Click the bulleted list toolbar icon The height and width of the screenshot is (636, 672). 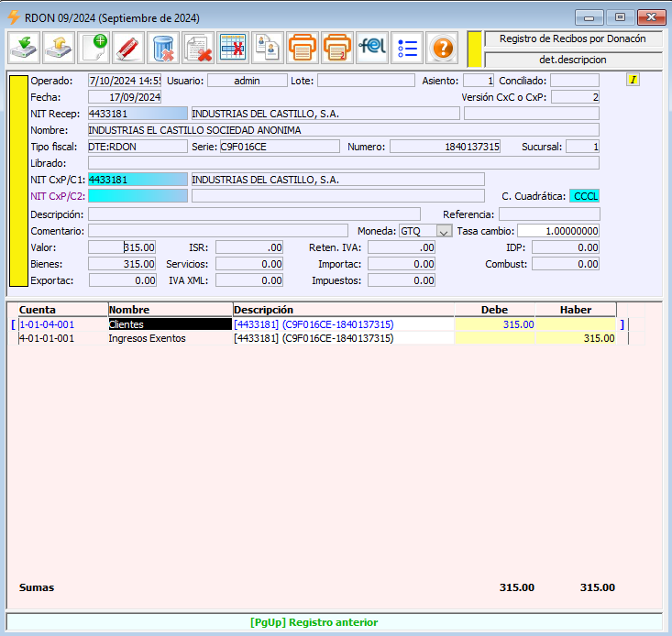[x=407, y=47]
